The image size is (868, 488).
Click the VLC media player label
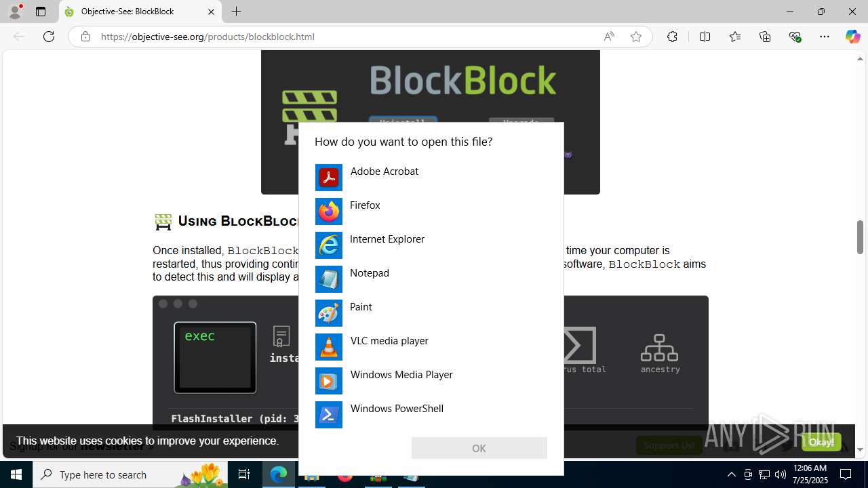pos(389,341)
